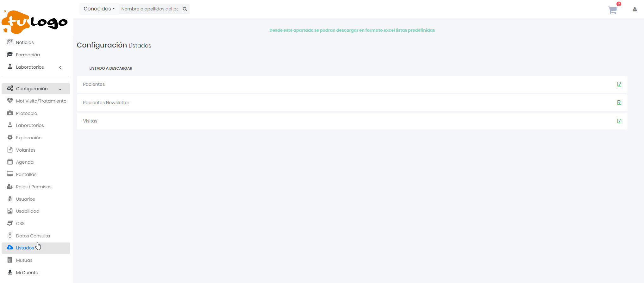Viewport: 644px width, 283px height.
Task: Click the Listados cloud download icon
Action: pyautogui.click(x=10, y=248)
